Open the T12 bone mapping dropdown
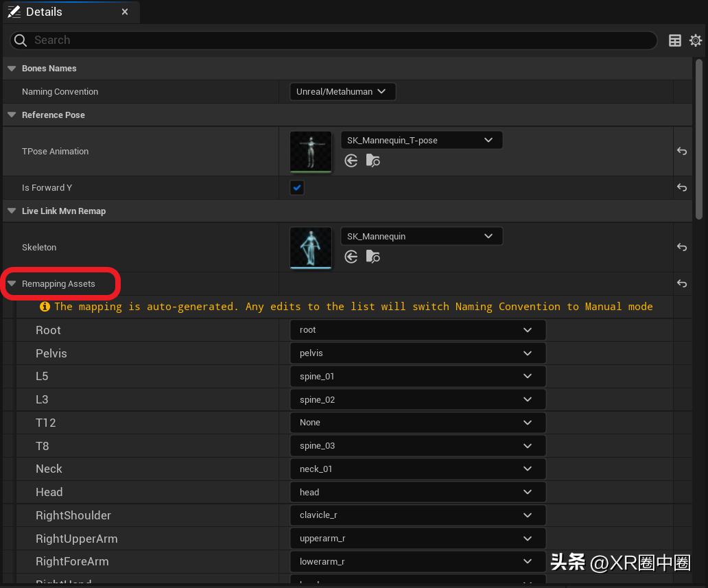 coord(417,423)
